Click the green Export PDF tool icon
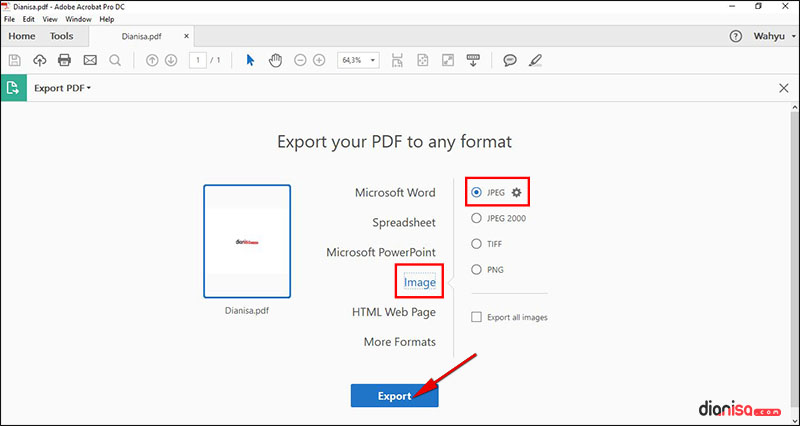Image resolution: width=800 pixels, height=426 pixels. (x=13, y=88)
